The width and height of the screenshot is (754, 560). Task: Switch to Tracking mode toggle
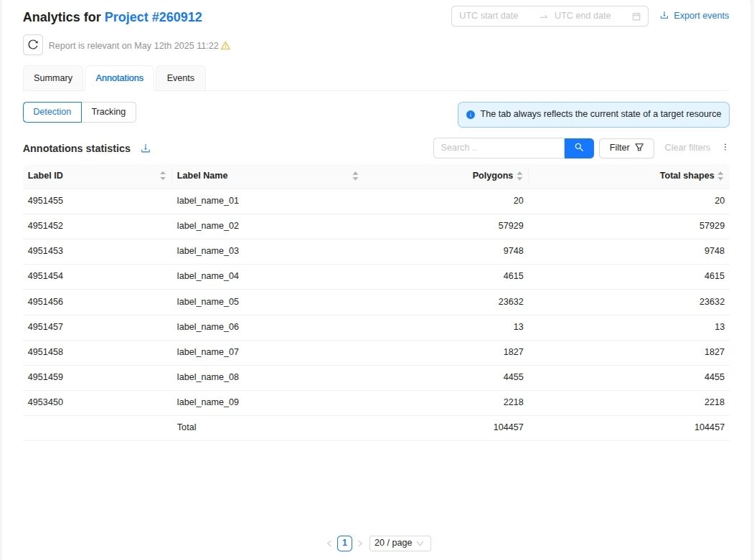coord(108,112)
